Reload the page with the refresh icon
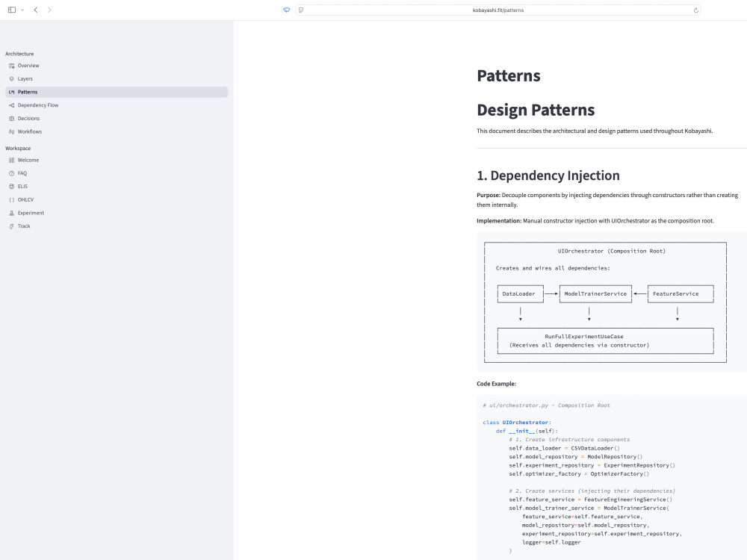Image resolution: width=747 pixels, height=560 pixels. tap(695, 10)
